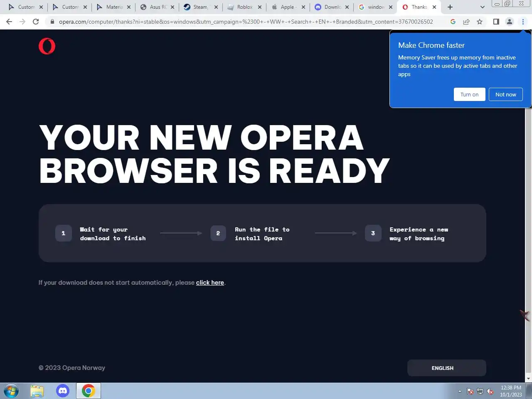Screen dimensions: 532x399
Task: Switch to the Asus RC tab
Action: (x=158, y=7)
